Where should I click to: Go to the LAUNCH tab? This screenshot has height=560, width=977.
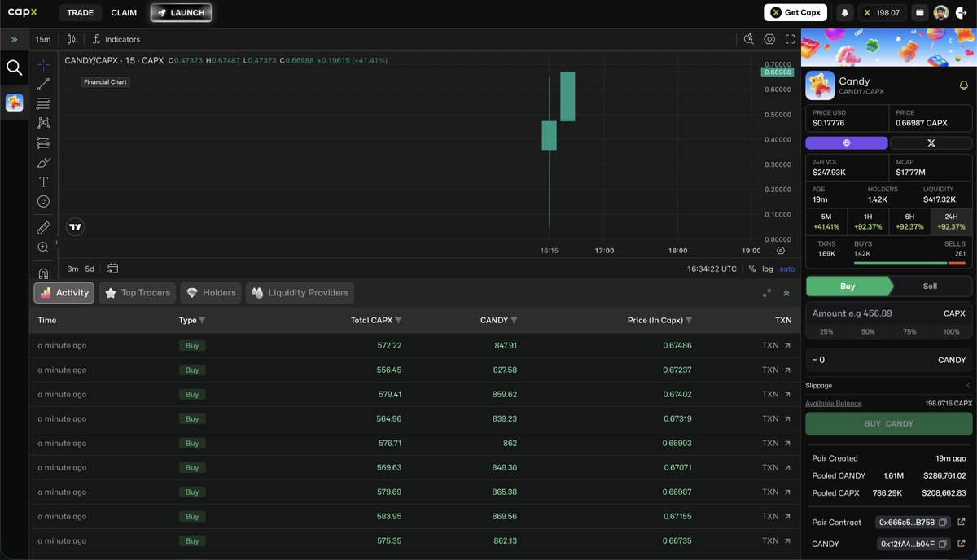[182, 13]
